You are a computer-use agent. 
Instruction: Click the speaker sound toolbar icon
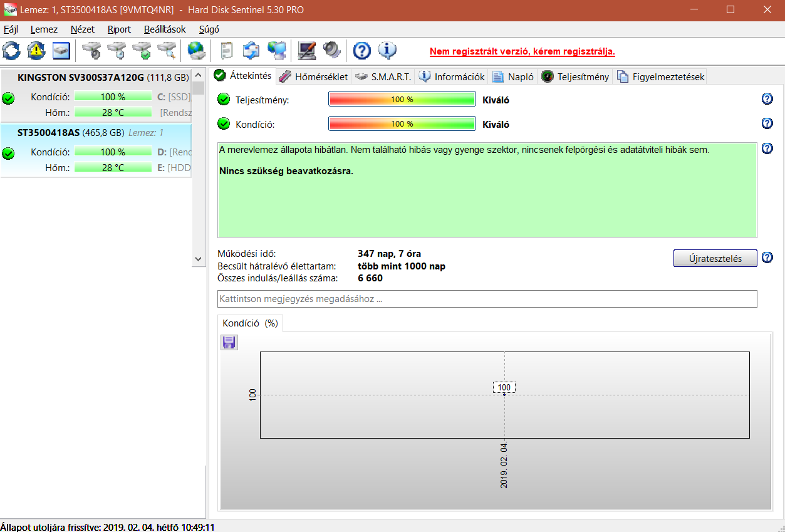pos(331,50)
